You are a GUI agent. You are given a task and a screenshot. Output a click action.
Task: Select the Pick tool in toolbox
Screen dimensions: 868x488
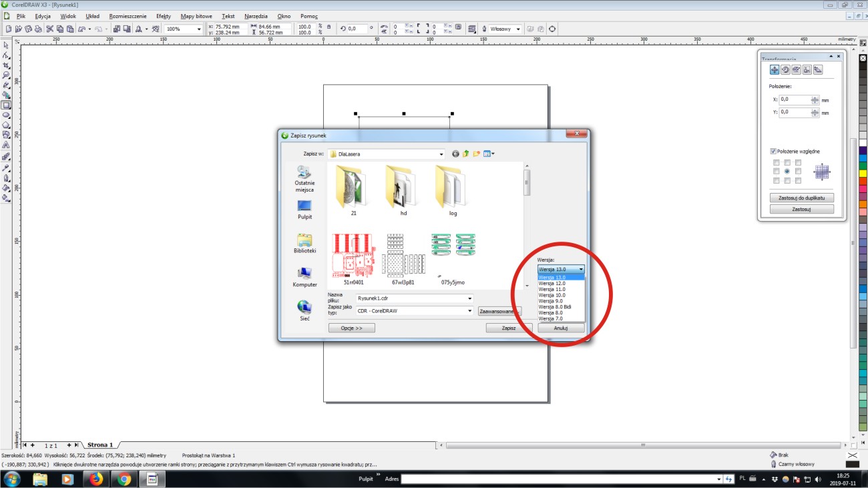(6, 45)
